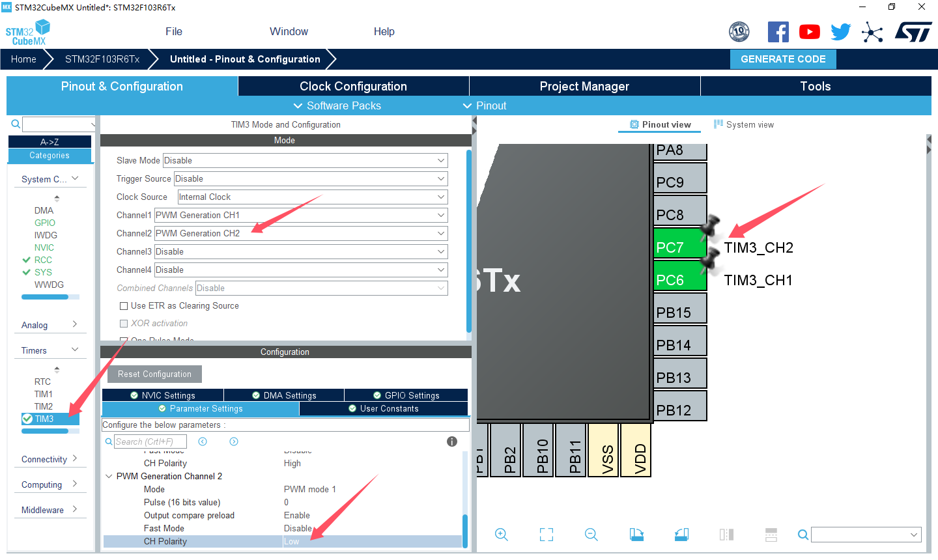Switch to the Tools tab
Image resolution: width=938 pixels, height=560 pixels.
point(816,86)
